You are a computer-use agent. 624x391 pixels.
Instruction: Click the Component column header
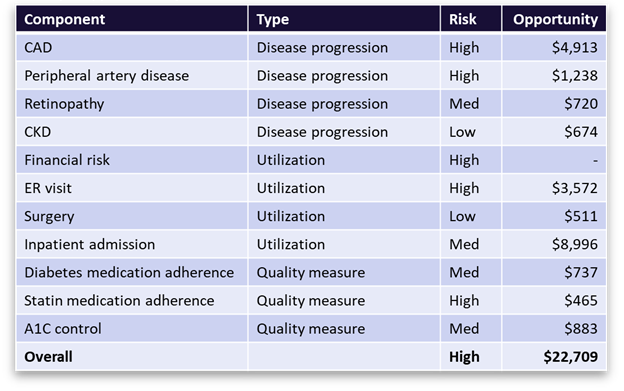click(132, 19)
